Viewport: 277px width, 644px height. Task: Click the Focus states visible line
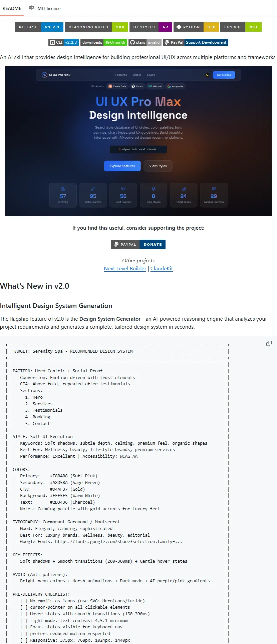71,627
